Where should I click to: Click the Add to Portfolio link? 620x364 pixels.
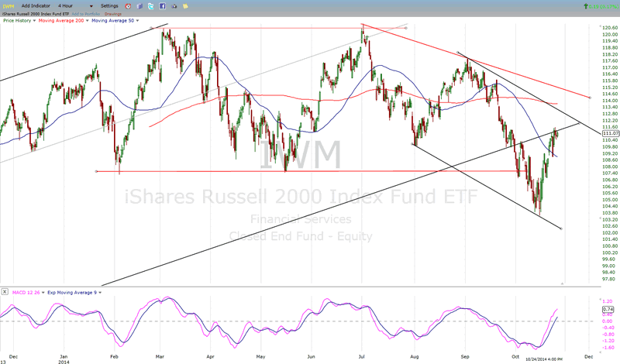click(86, 14)
